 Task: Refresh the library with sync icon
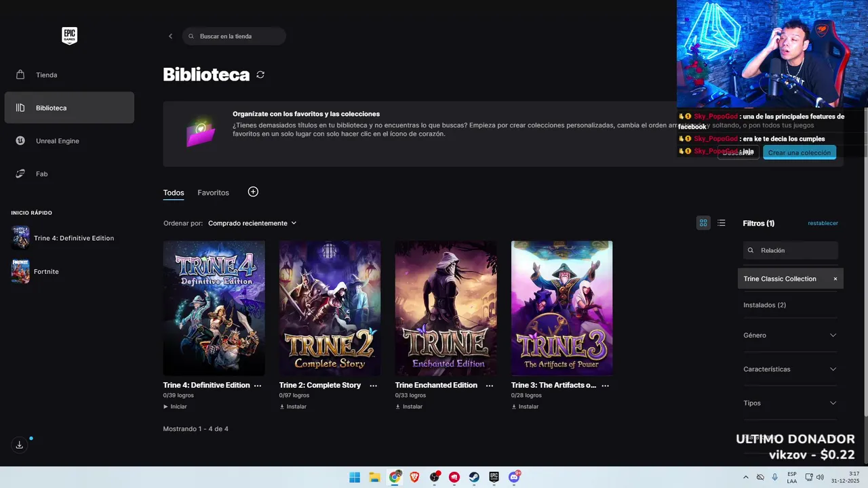(x=260, y=75)
